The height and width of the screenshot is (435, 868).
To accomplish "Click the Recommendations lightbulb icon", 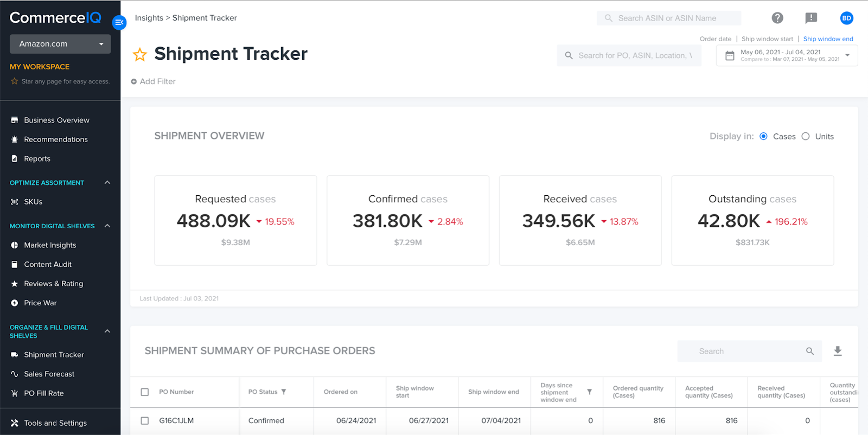I will tap(15, 139).
